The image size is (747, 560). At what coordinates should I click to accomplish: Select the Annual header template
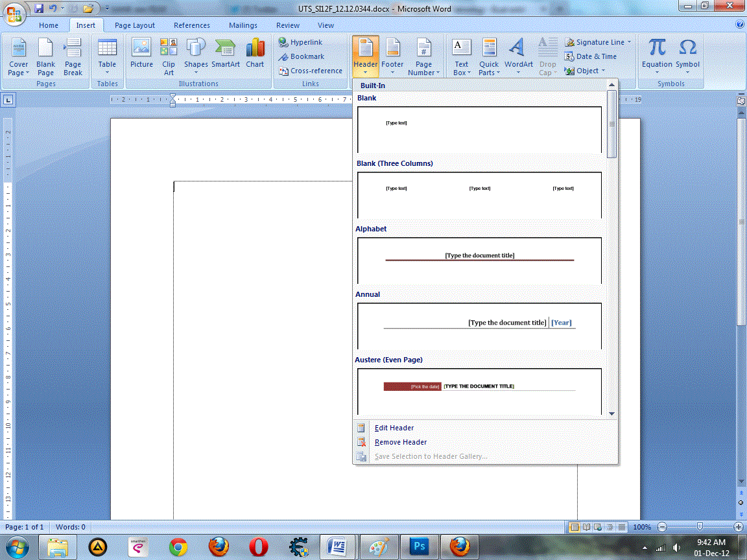click(479, 326)
